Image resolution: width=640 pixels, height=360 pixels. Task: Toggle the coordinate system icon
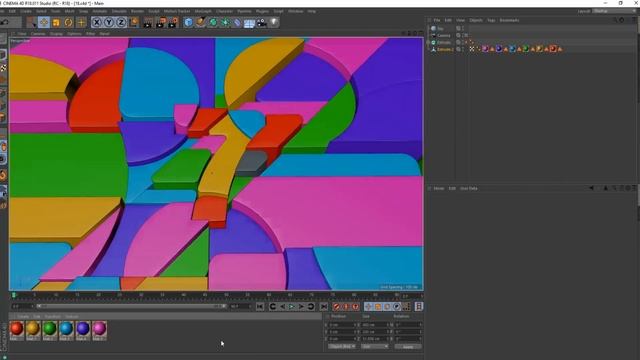tap(134, 22)
